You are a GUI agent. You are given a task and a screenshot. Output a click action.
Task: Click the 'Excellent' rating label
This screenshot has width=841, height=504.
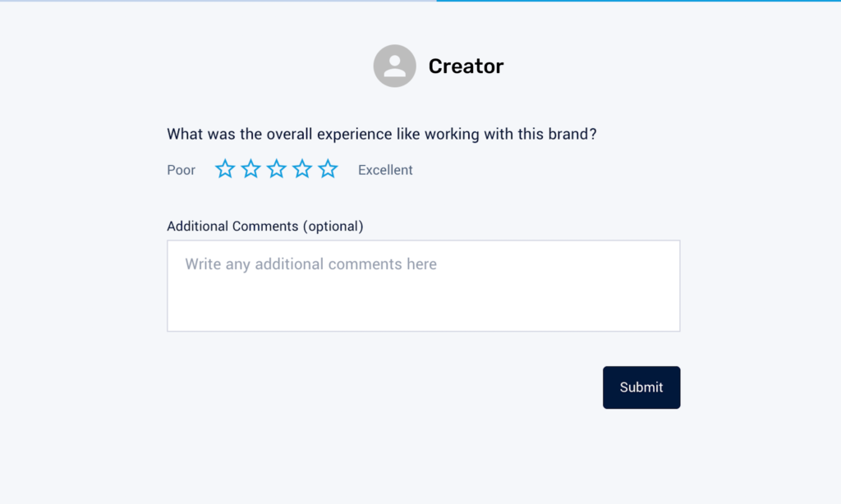[385, 170]
